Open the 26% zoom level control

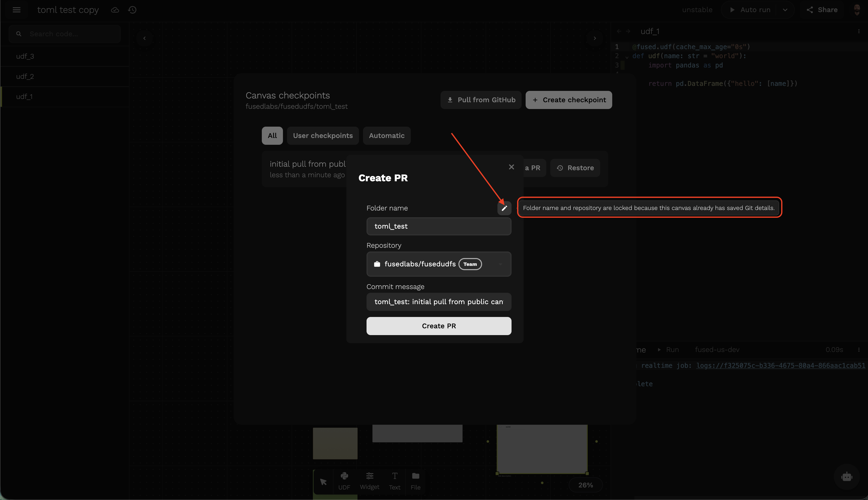pos(585,485)
